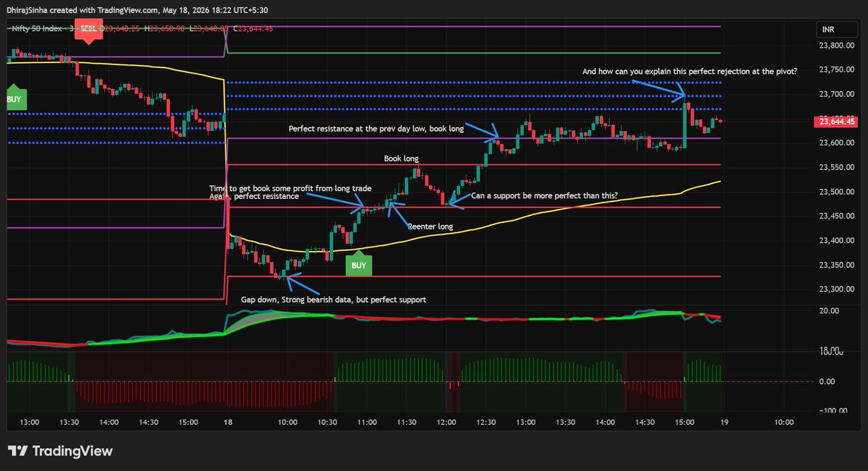Screen dimensions: 868x471
Task: Click the 10:30 time axis label
Action: coord(328,422)
